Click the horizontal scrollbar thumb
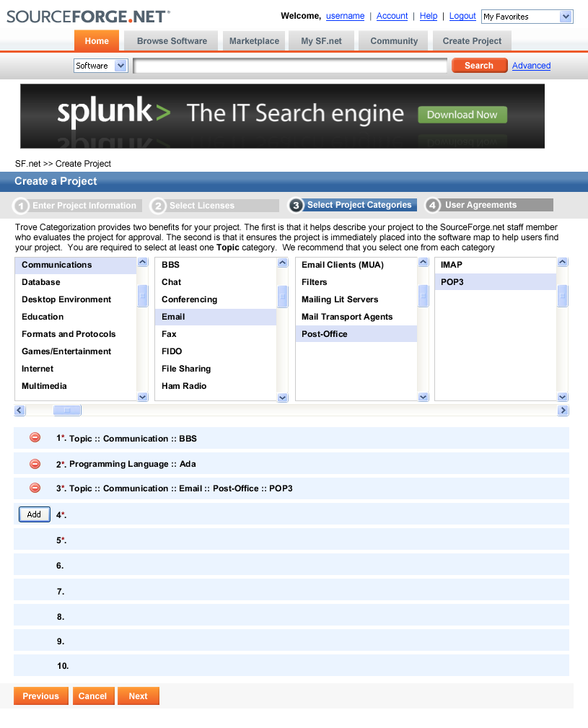 coord(67,411)
